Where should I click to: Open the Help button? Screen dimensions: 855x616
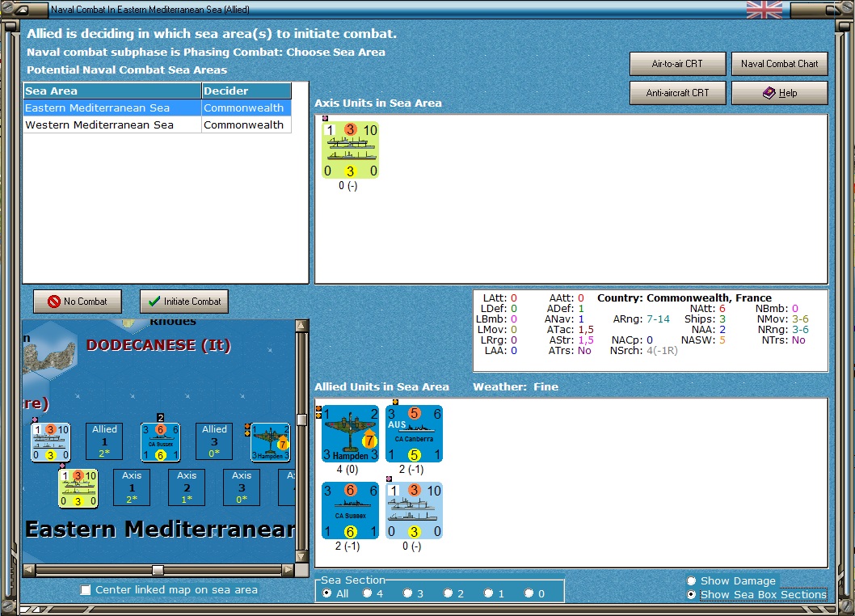click(x=779, y=93)
